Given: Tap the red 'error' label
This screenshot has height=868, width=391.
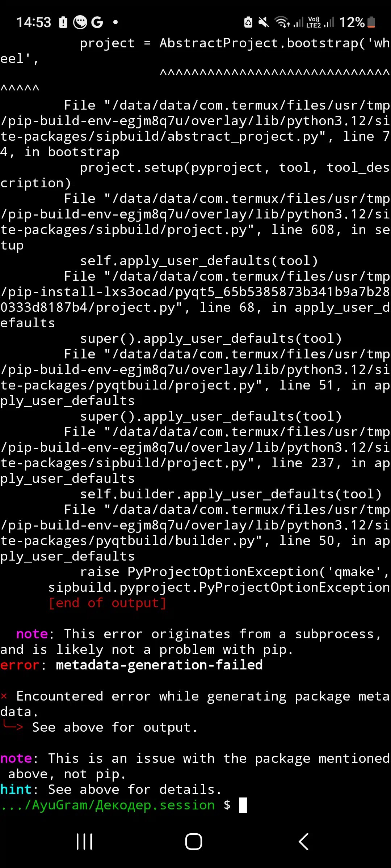Looking at the screenshot, I should (20, 665).
